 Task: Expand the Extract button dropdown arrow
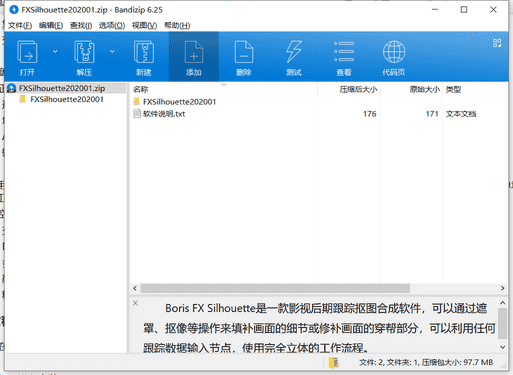coord(112,51)
